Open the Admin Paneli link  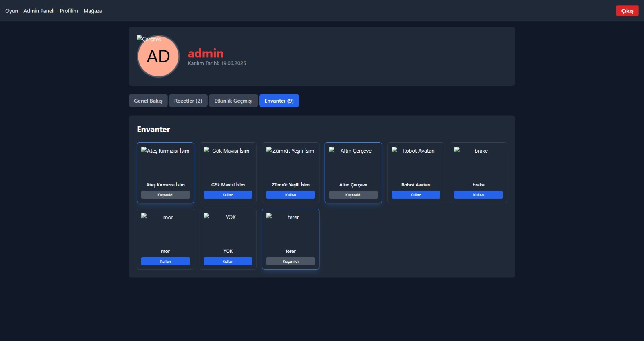pos(39,11)
